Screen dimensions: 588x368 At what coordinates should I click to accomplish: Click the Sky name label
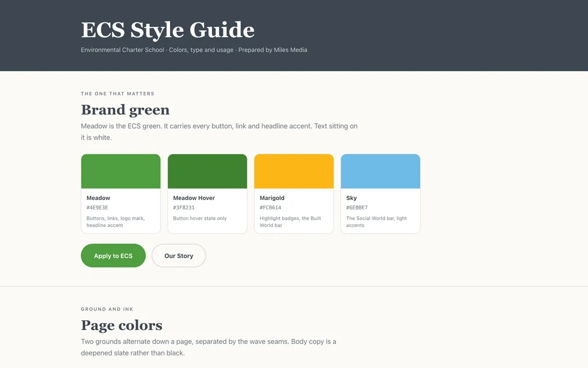(x=351, y=198)
